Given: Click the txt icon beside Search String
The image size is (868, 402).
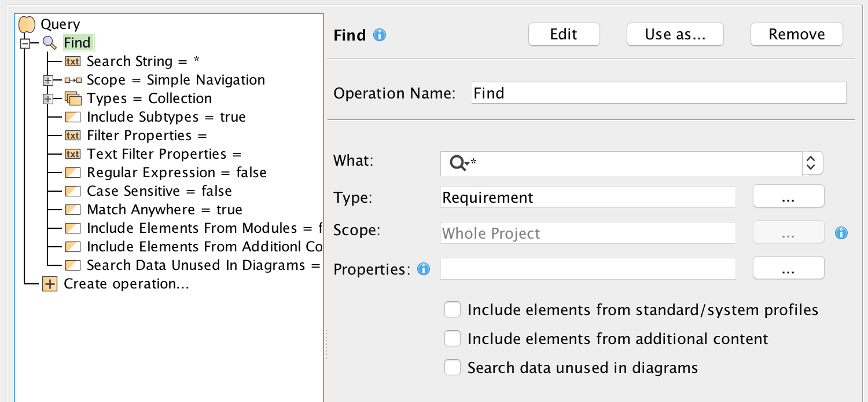Looking at the screenshot, I should (72, 61).
